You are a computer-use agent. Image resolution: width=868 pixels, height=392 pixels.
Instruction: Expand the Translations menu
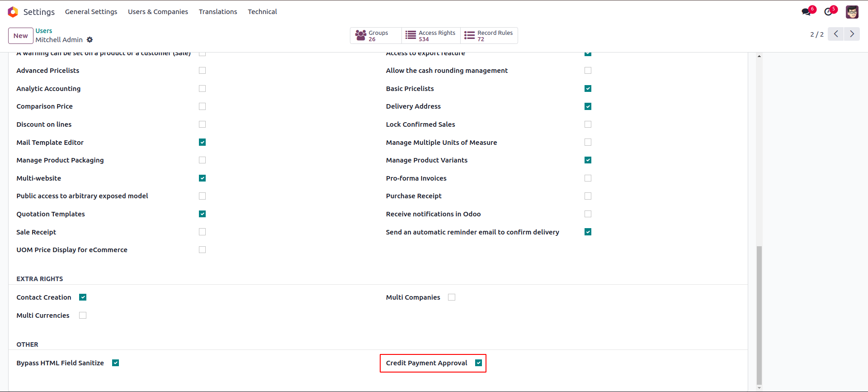[218, 12]
